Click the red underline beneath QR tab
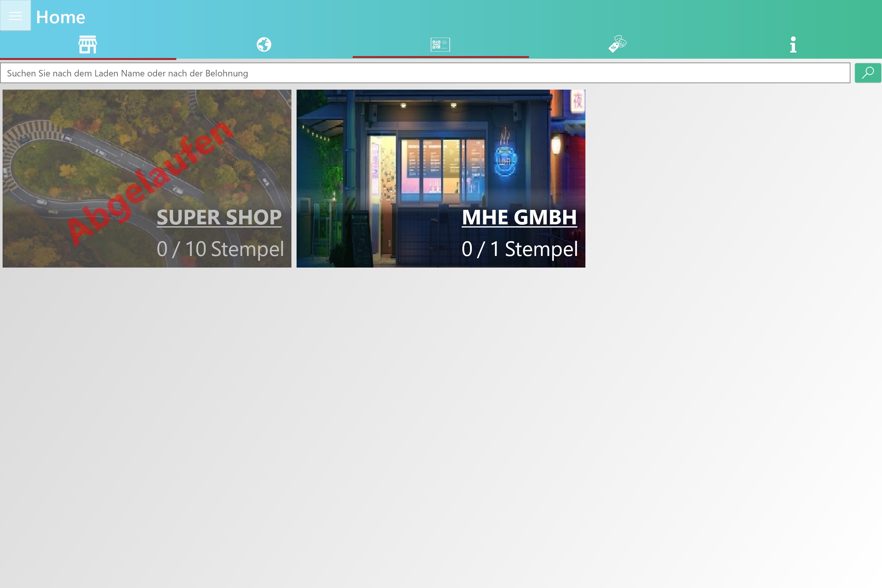Viewport: 882px width, 588px height. point(440,57)
